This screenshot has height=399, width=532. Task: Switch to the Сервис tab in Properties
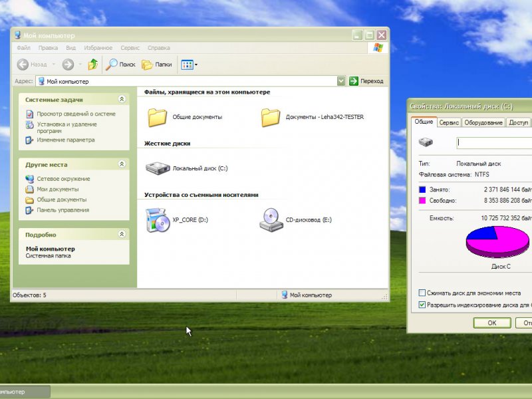point(449,122)
